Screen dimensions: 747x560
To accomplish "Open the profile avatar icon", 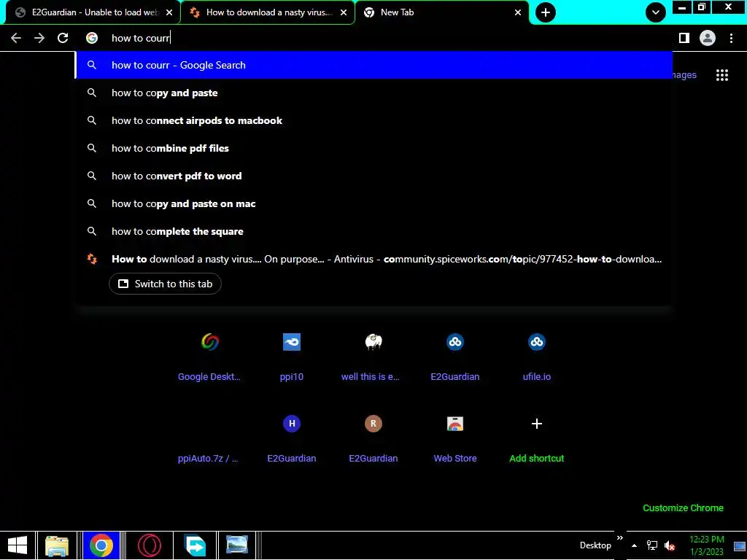I will [x=708, y=38].
